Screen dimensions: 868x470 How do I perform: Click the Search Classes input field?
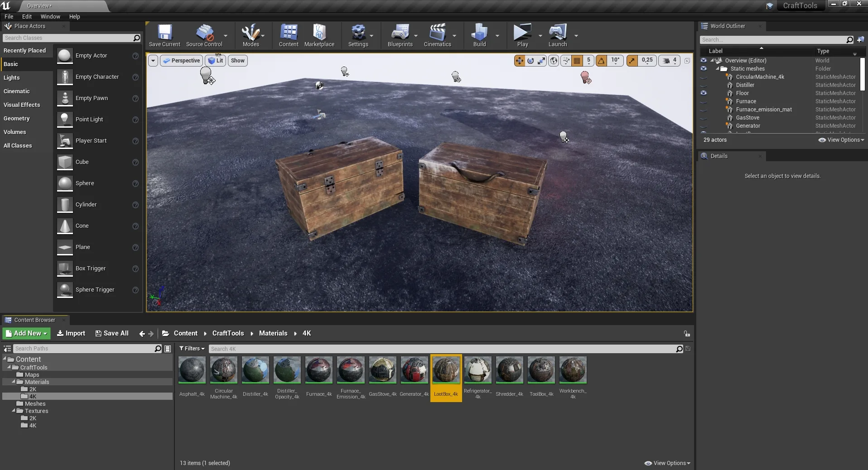68,38
